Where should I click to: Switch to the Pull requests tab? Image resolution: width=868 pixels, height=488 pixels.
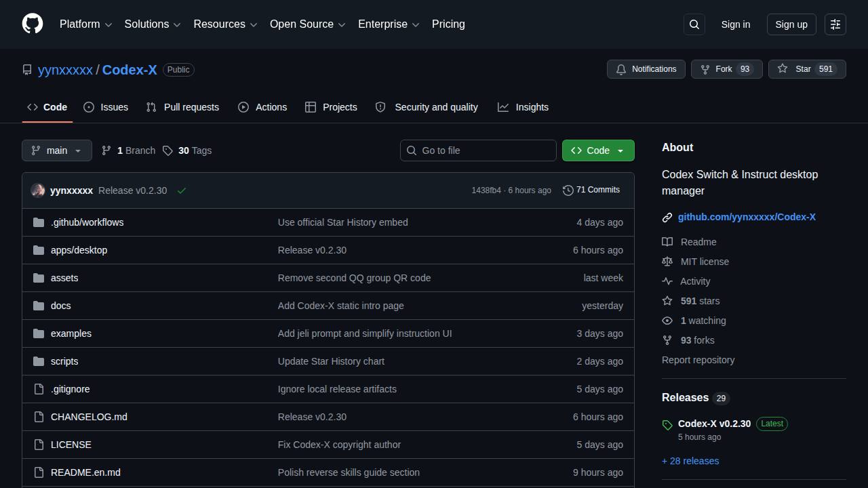(x=183, y=107)
